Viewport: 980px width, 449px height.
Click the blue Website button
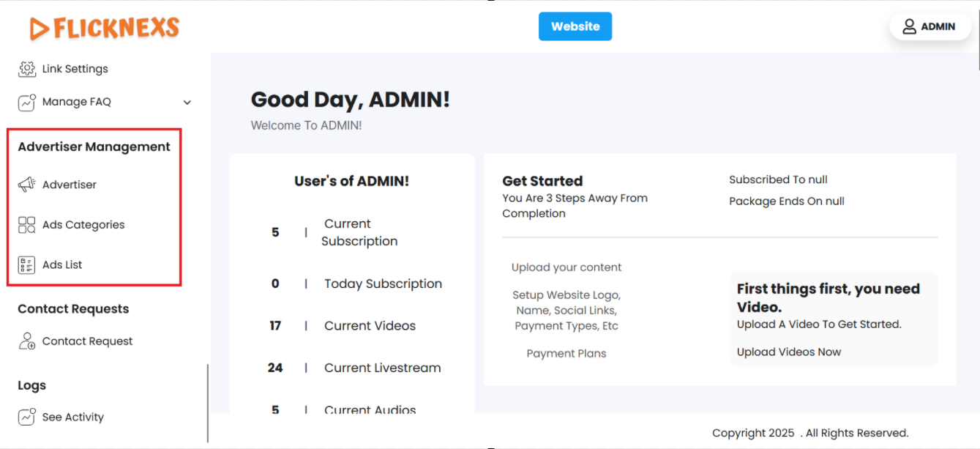point(575,26)
